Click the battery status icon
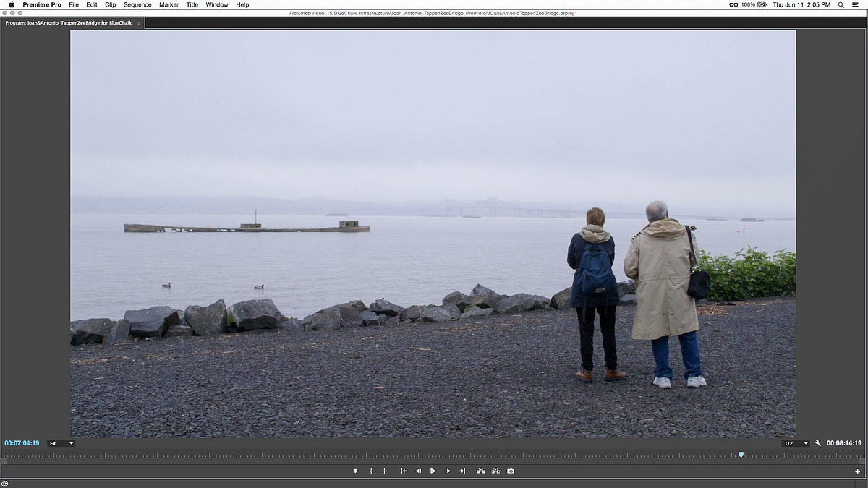Screen dimensions: 868x488 coord(761,4)
